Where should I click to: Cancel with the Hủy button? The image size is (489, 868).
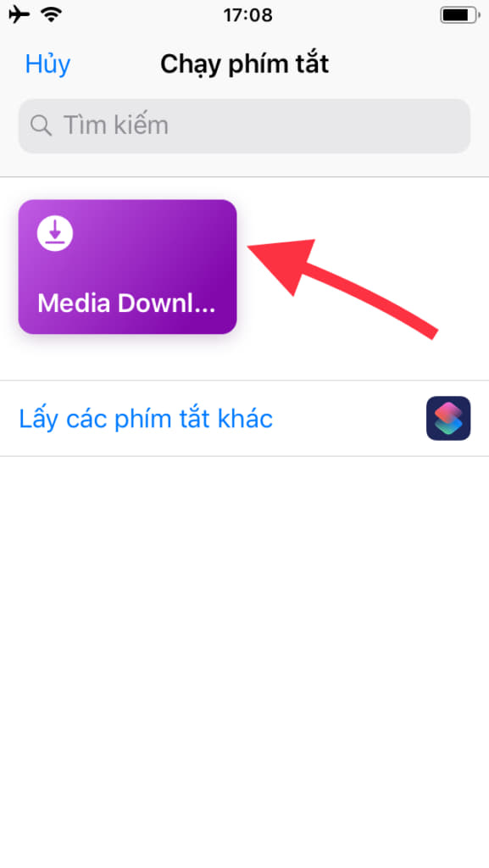click(x=47, y=64)
